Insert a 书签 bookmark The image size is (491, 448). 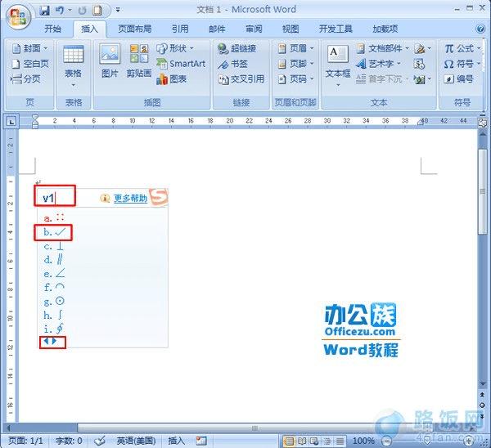[x=232, y=64]
